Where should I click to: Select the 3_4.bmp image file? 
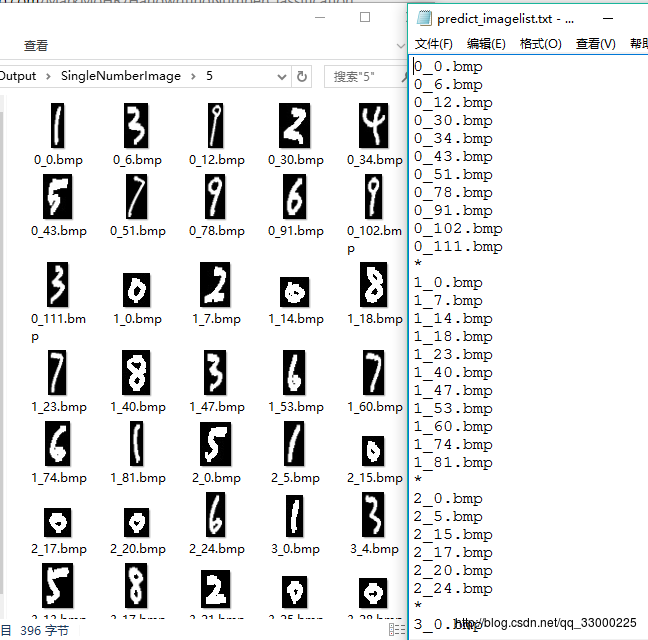point(373,515)
